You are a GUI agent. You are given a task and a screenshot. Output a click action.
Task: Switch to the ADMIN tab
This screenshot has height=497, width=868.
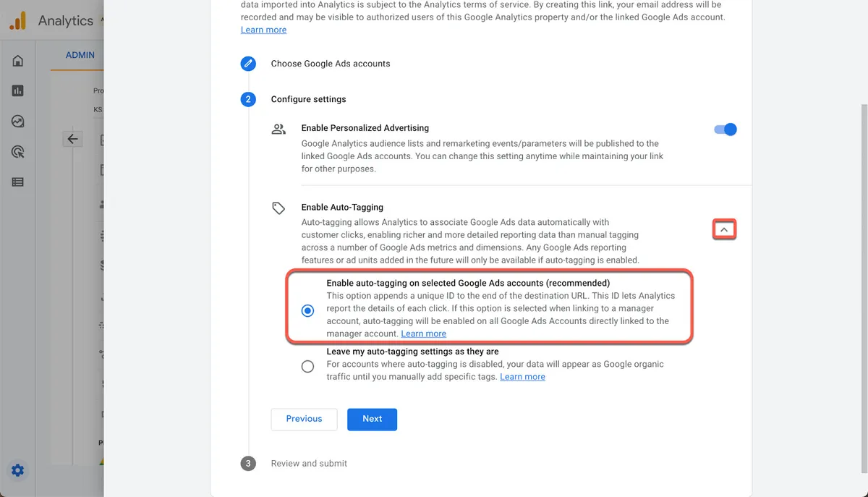pyautogui.click(x=80, y=55)
